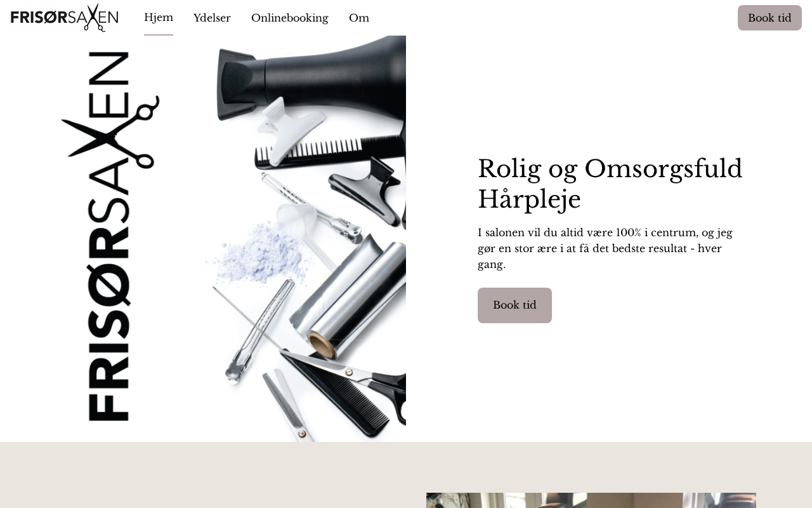Select the Om navigation link
Screen dimensions: 812x508
coord(359,18)
